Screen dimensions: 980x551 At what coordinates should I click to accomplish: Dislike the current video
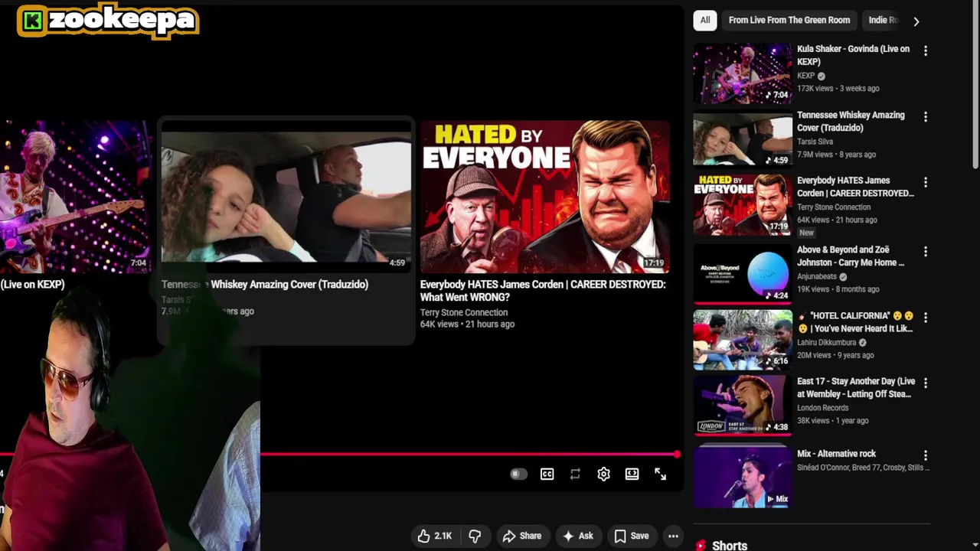click(x=475, y=536)
